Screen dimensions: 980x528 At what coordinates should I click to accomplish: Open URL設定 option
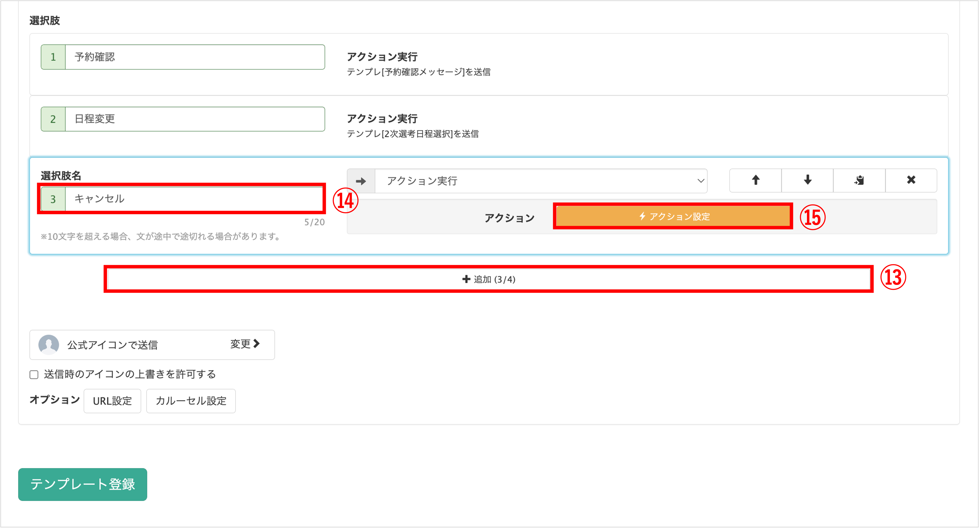112,401
